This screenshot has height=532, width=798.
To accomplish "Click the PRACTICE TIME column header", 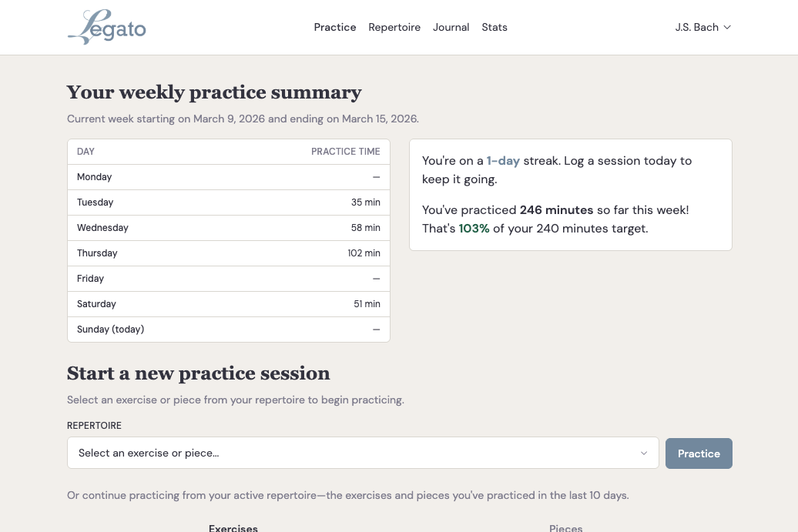I will point(346,151).
